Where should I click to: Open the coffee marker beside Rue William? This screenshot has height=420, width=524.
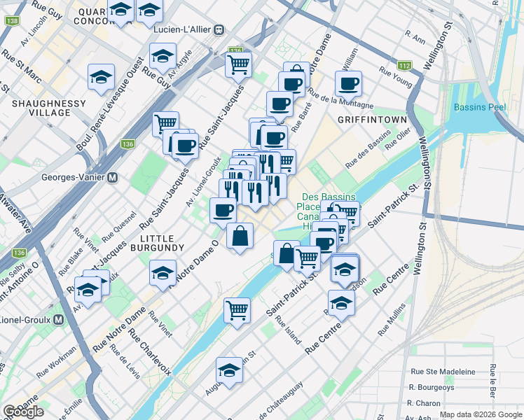349,85
